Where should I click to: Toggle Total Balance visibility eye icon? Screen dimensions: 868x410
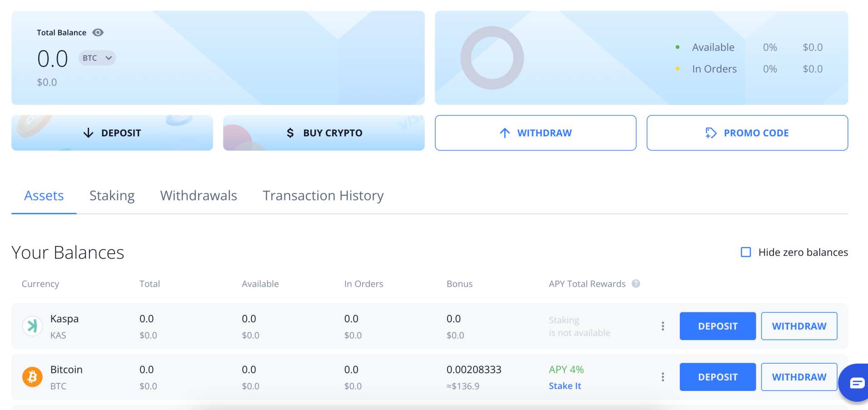[98, 33]
